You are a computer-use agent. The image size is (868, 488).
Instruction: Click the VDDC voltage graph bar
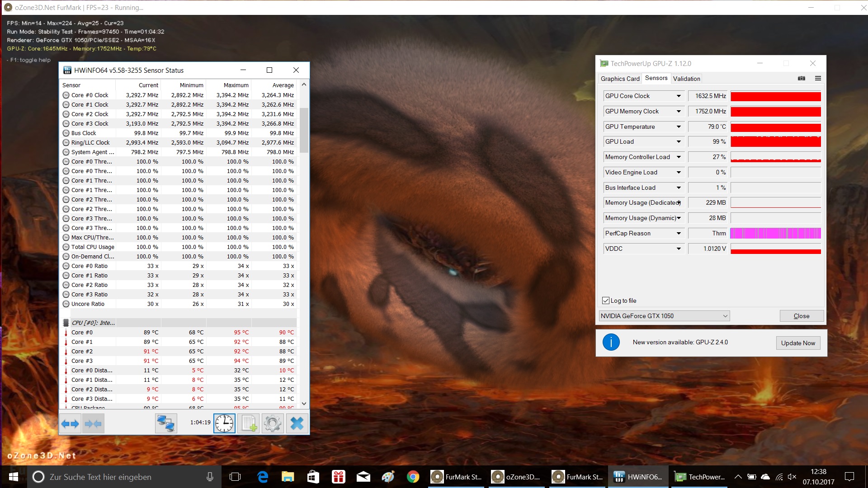click(x=776, y=249)
